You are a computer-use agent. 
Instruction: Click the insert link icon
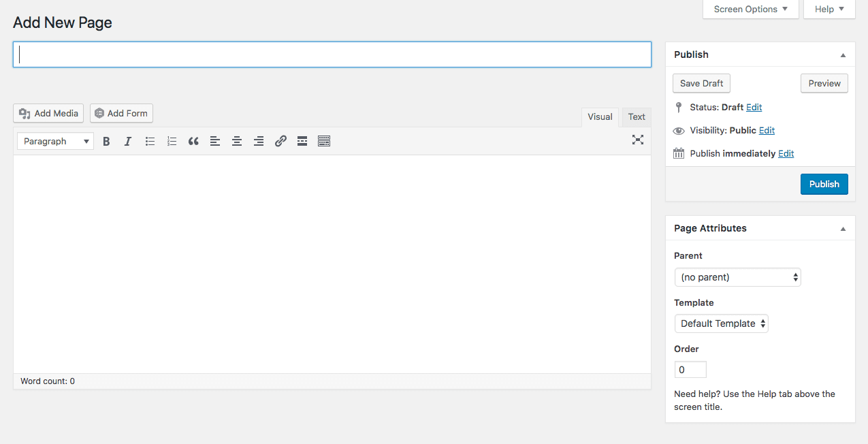280,141
